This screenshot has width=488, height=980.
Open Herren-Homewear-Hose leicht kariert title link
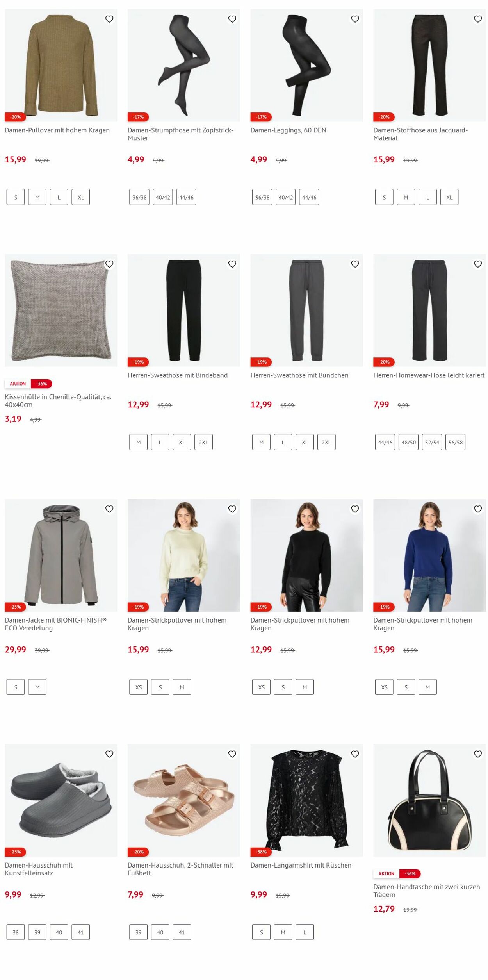(x=429, y=375)
